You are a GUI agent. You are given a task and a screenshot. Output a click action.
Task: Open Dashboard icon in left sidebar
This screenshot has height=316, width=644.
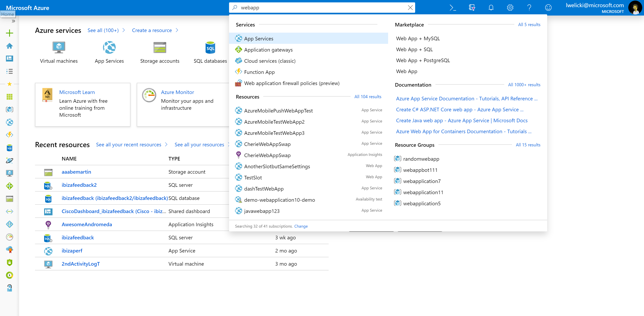pyautogui.click(x=10, y=58)
